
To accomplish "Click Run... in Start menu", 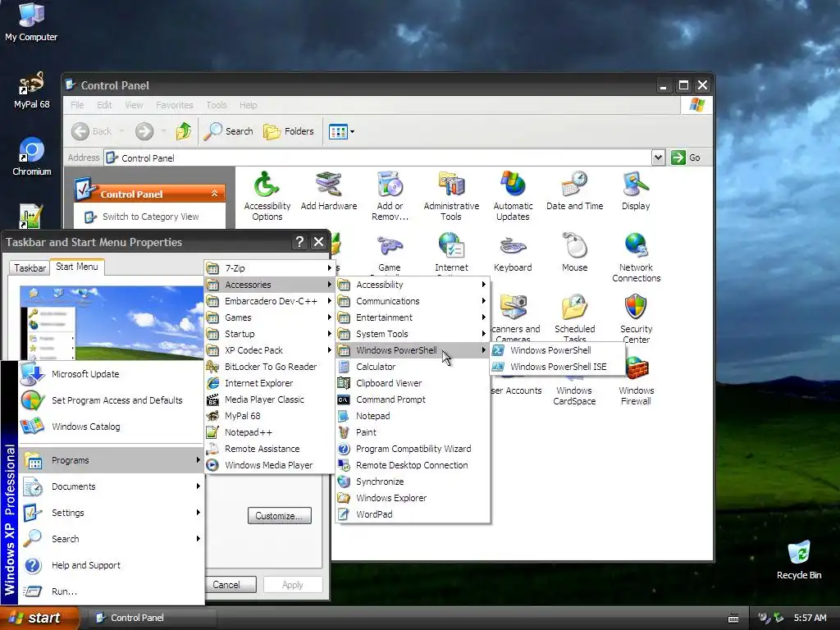I will pyautogui.click(x=112, y=591).
